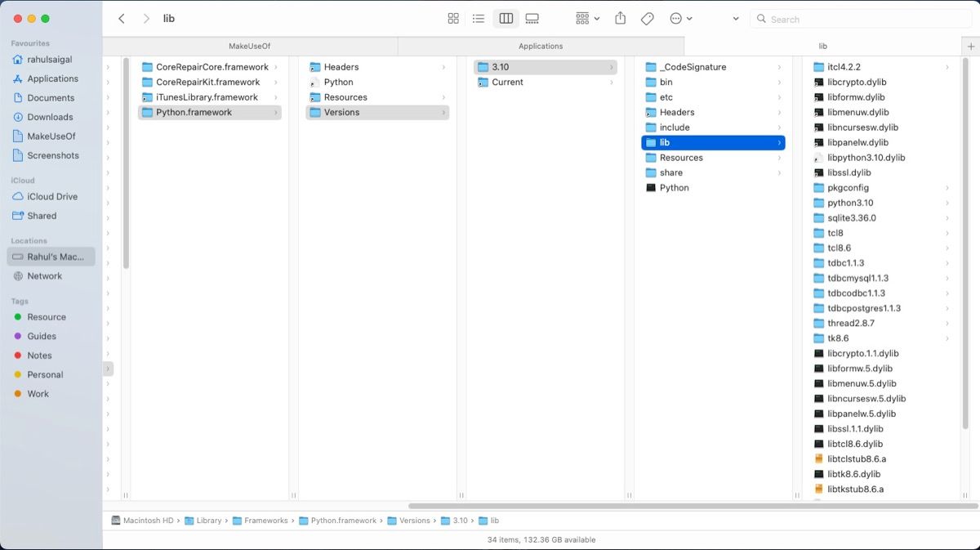Add a new tab with plus button

[971, 47]
